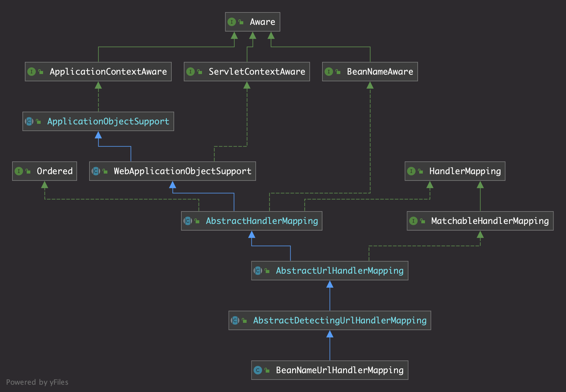Screen dimensions: 566x392
Task: Click the class icon on BeanNameUrlHandlerMapping
Action: pos(258,370)
